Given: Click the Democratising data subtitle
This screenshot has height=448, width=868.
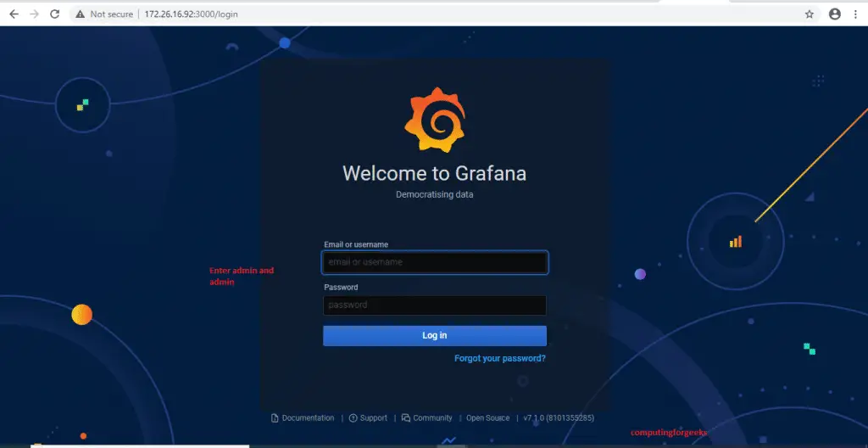Looking at the screenshot, I should point(435,194).
